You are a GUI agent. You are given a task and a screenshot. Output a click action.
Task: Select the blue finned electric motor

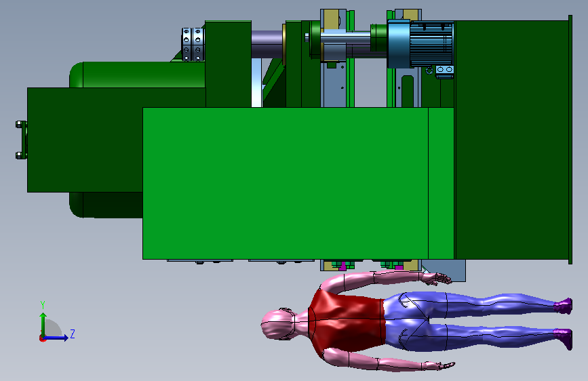click(x=431, y=44)
